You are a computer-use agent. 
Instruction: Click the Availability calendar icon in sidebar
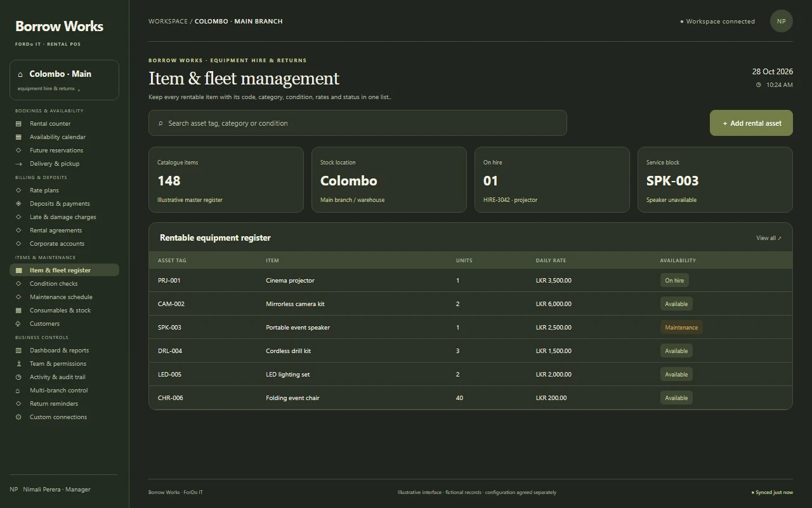[x=18, y=137]
